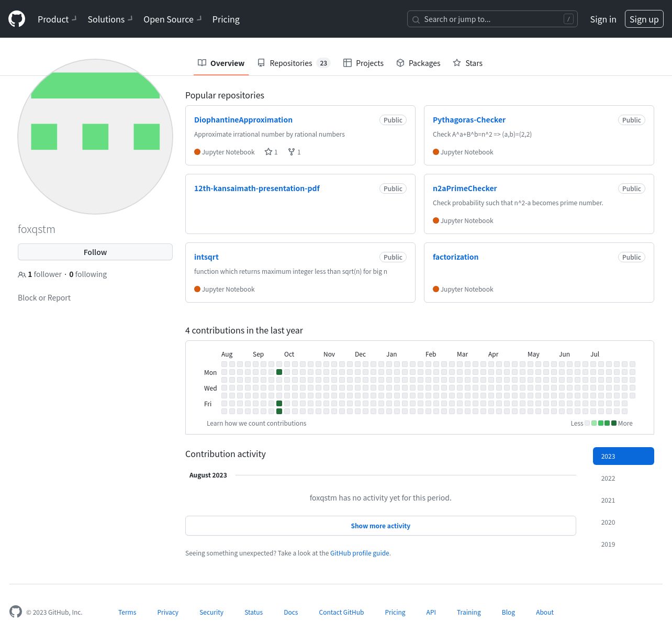This screenshot has width=672, height=644.
Task: Select the 2022 activity year
Action: pyautogui.click(x=623, y=478)
